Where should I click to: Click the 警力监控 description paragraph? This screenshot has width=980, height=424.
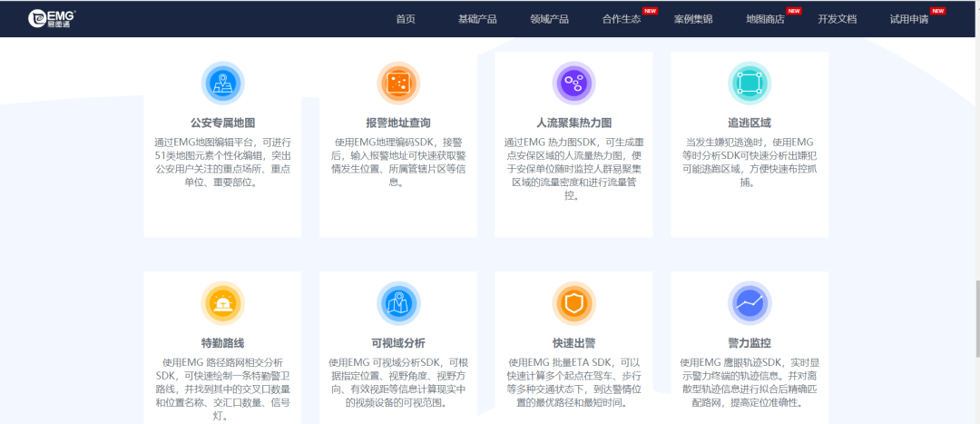(x=750, y=382)
